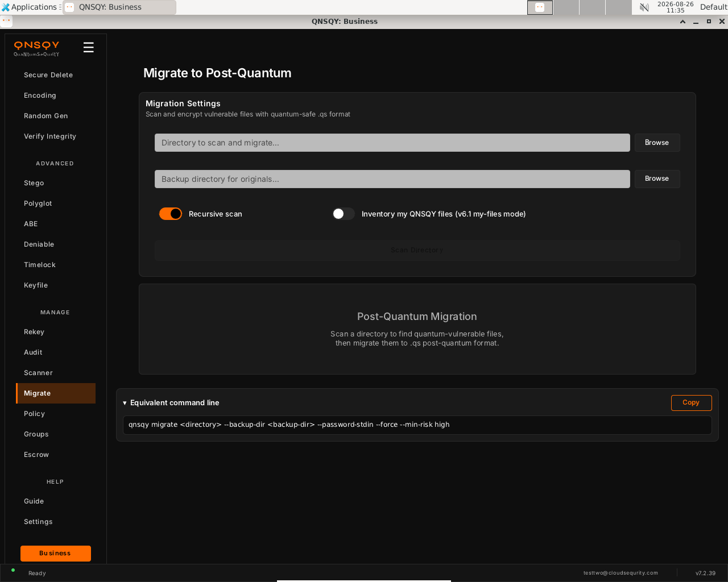Open Polyglot in sidebar
Image resolution: width=728 pixels, height=582 pixels.
coord(56,203)
